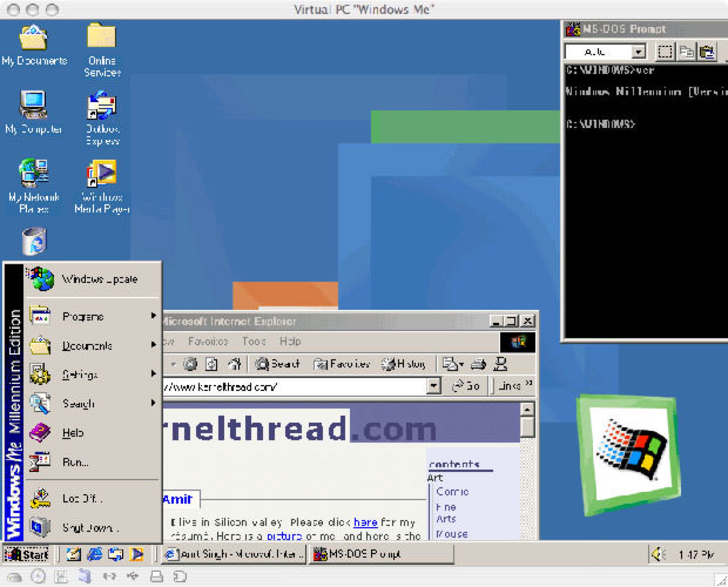The image size is (728, 587).
Task: Expand the MS-DOS font size Auto dropdown
Action: (639, 52)
